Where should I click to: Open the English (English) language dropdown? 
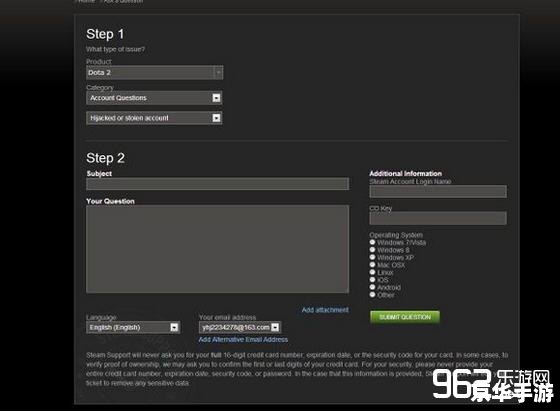133,327
